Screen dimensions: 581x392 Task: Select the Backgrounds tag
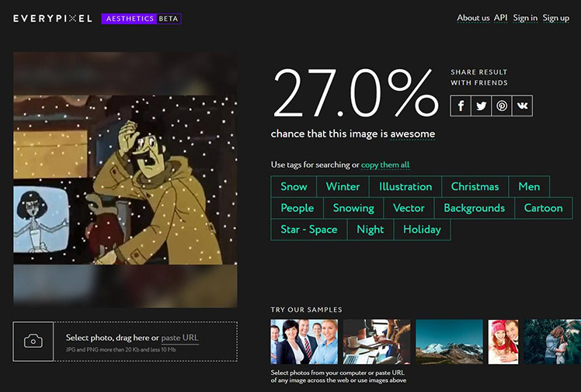coord(475,208)
